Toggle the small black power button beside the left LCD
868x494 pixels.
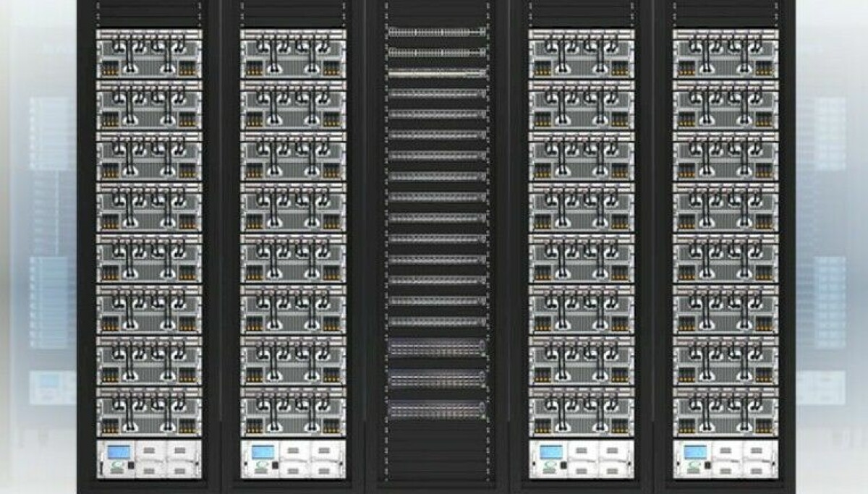tap(131, 464)
